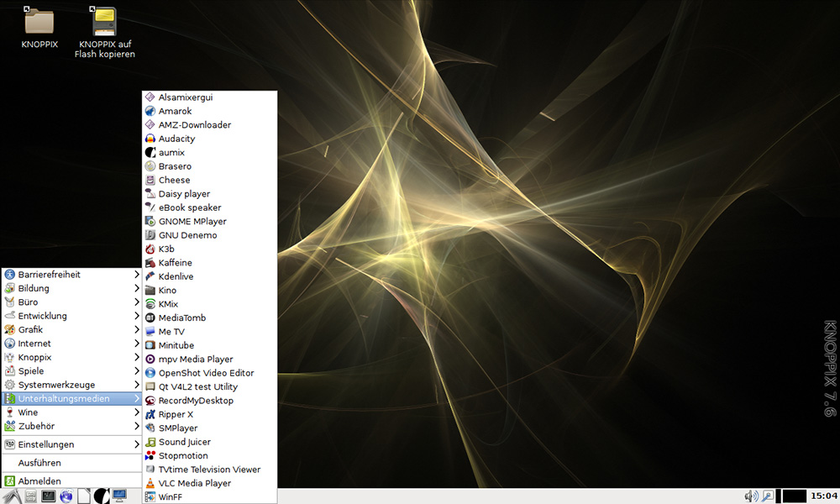Select "Qt V4L2 test Utility" entry
The image size is (840, 504).
click(210, 386)
